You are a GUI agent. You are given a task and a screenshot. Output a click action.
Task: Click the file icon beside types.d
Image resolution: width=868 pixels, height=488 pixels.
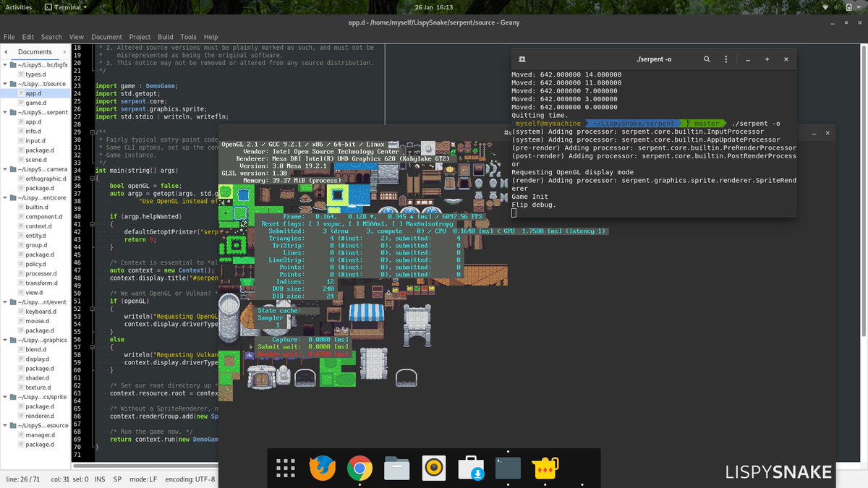(x=20, y=74)
